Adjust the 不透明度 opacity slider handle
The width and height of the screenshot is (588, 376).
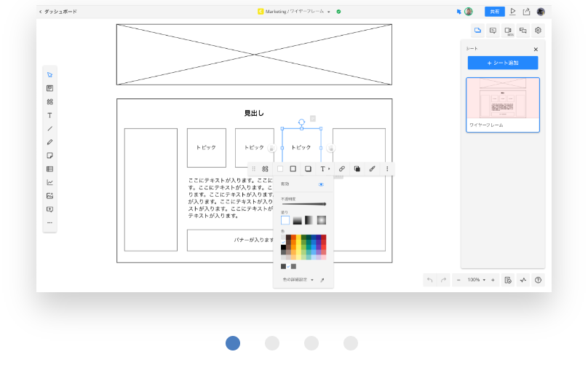[325, 204]
